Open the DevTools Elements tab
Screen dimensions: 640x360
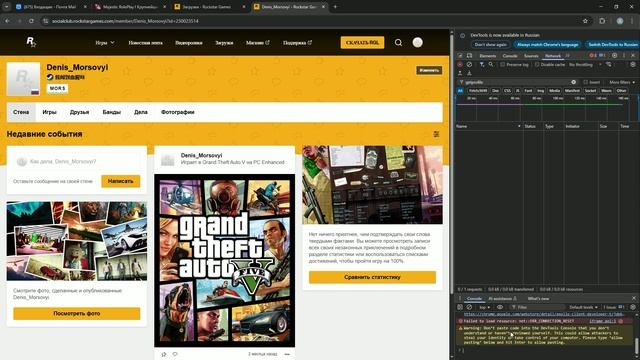coord(488,56)
